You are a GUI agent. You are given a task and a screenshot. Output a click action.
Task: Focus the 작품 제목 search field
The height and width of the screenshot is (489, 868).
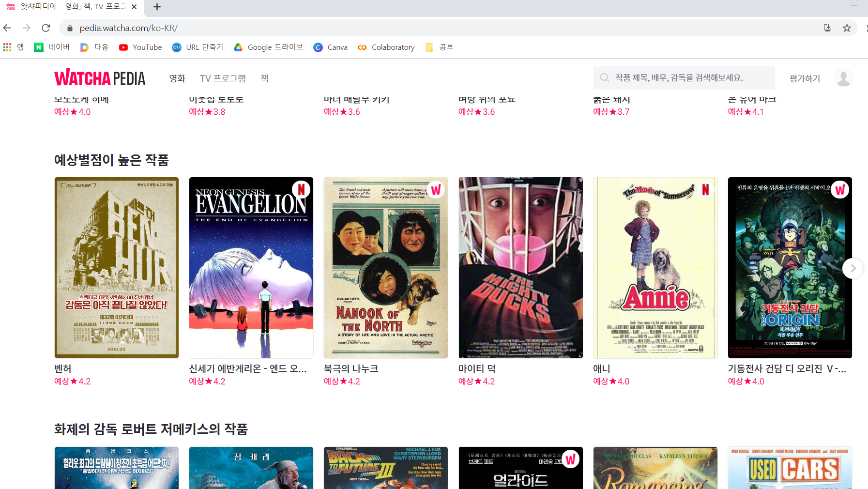pyautogui.click(x=684, y=77)
